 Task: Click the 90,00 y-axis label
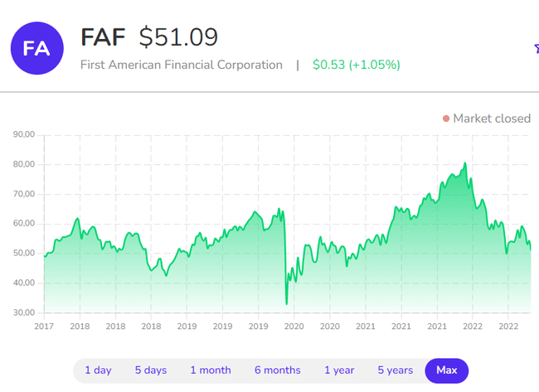pos(23,134)
